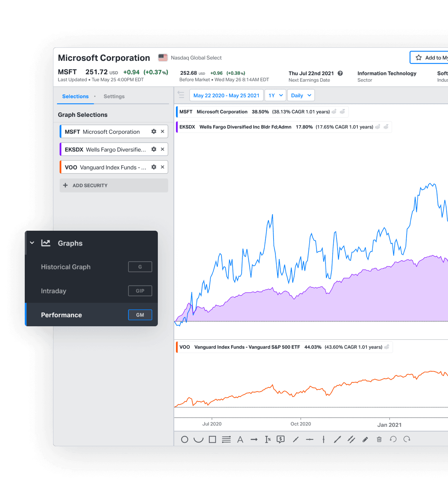Choose the text annotation tool
The height and width of the screenshot is (494, 448).
point(240,440)
